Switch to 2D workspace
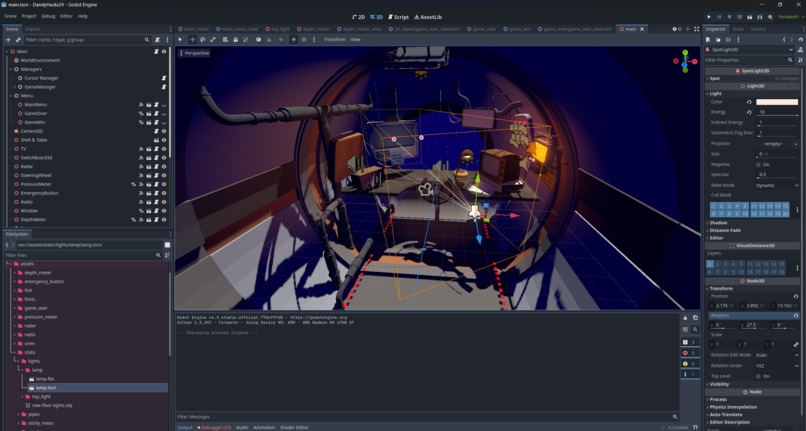The height and width of the screenshot is (431, 806). point(358,17)
